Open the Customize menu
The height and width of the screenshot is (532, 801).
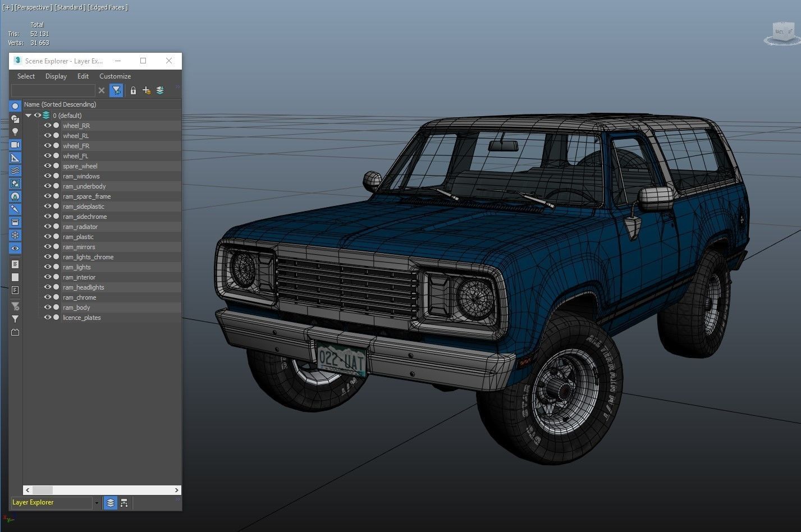point(115,76)
